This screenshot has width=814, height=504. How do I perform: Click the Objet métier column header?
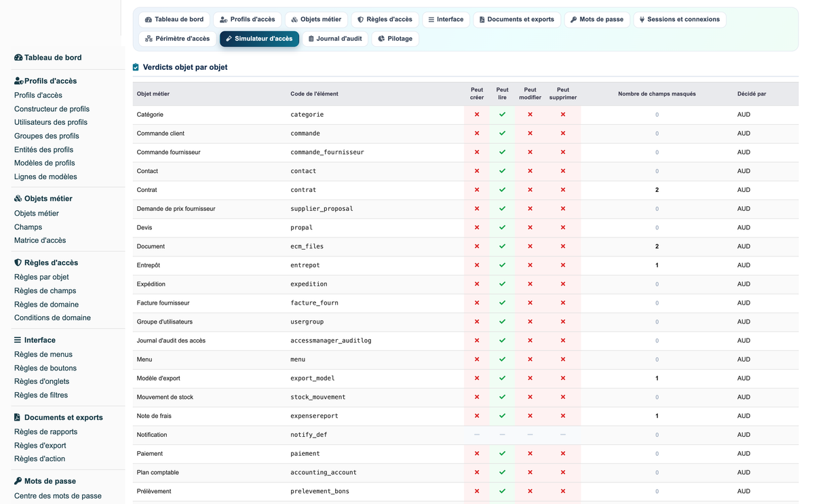pyautogui.click(x=153, y=94)
